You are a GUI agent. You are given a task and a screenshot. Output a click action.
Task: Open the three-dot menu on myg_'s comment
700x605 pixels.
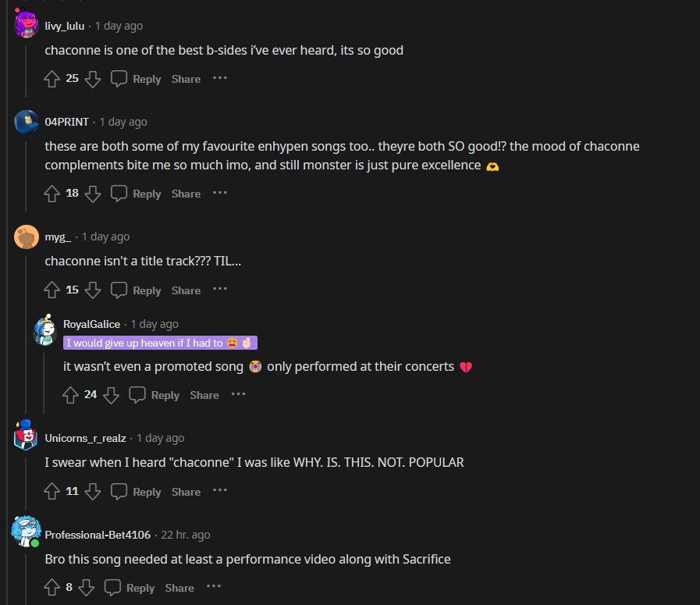(x=220, y=290)
